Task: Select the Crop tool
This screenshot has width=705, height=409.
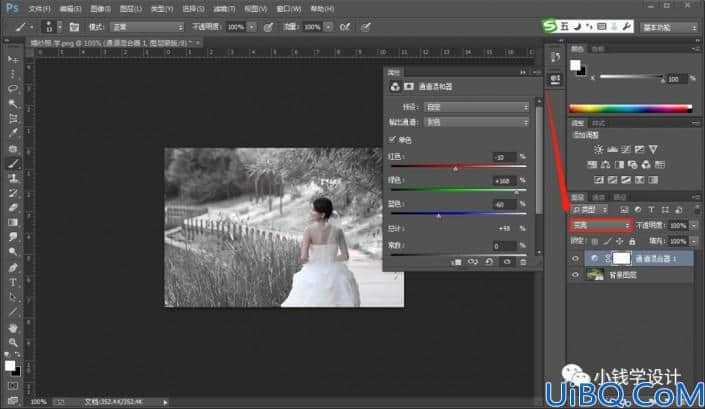Action: click(x=13, y=119)
